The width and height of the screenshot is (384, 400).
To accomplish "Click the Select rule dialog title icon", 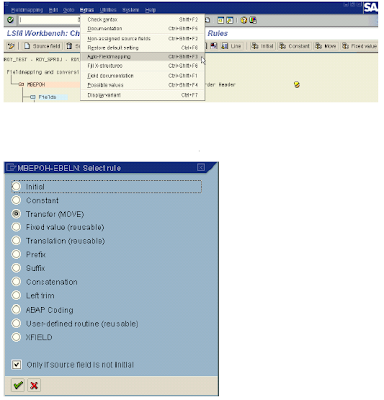I will (x=11, y=167).
